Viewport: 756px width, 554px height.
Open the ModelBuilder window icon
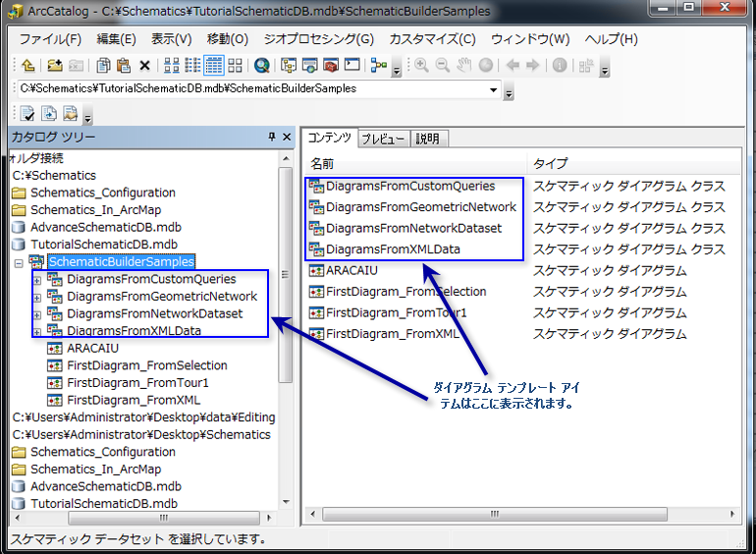(376, 66)
